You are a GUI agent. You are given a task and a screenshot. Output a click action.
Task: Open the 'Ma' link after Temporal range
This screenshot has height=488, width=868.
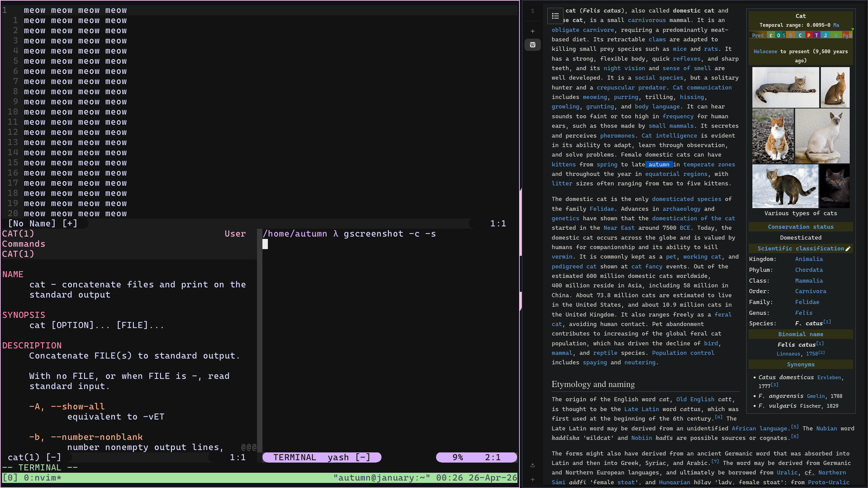click(x=836, y=25)
